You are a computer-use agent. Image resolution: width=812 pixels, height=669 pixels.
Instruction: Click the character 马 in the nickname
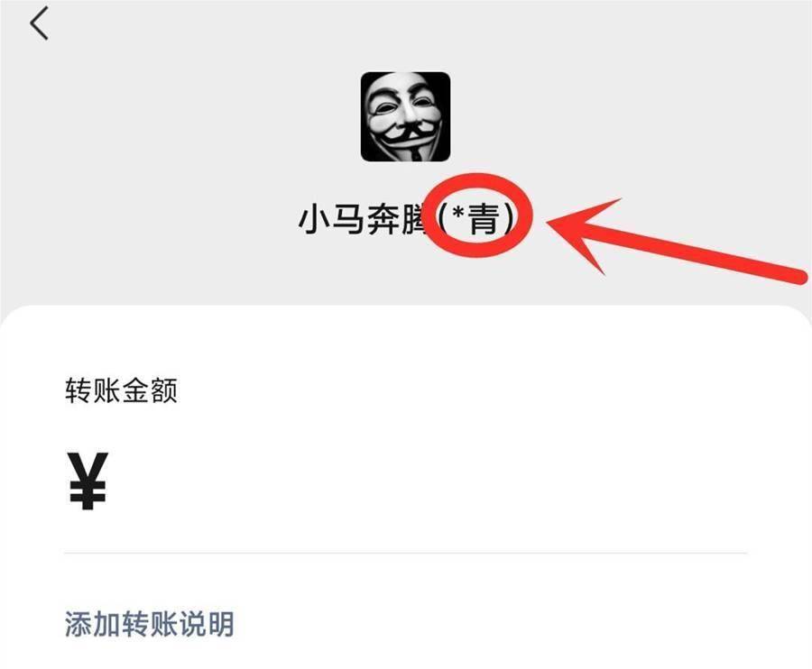pos(347,219)
